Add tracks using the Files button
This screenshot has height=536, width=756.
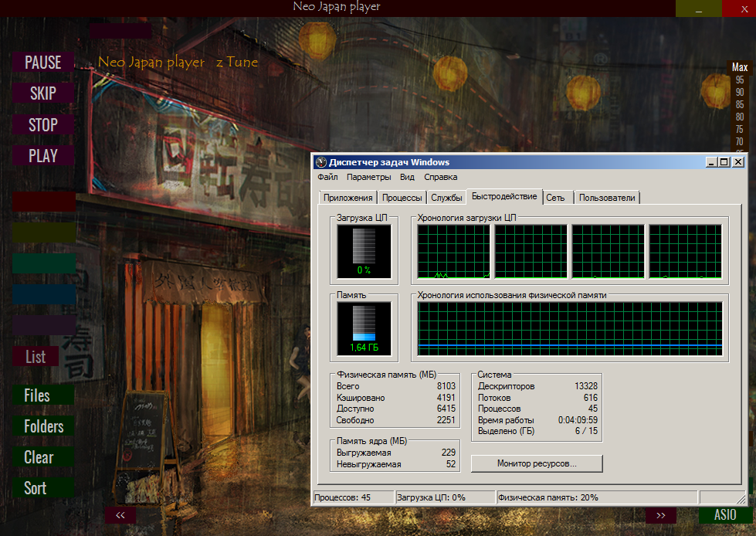pyautogui.click(x=43, y=395)
